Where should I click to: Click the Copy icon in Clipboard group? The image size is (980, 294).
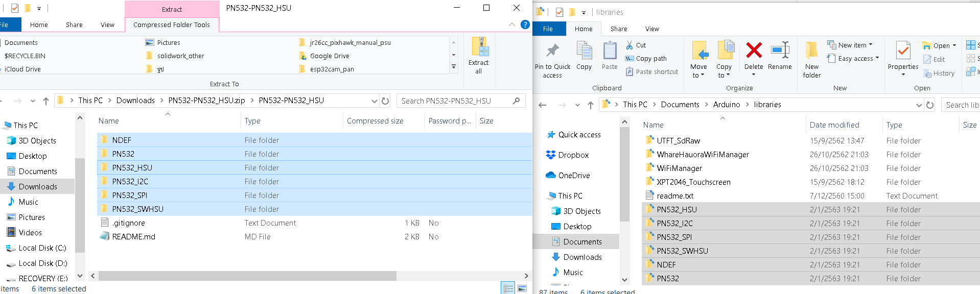click(x=584, y=51)
